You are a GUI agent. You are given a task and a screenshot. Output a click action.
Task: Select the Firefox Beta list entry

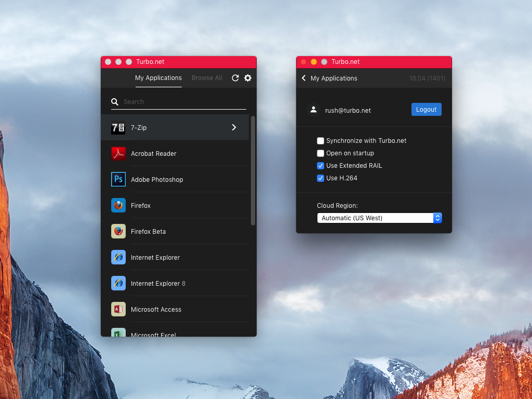coord(175,231)
